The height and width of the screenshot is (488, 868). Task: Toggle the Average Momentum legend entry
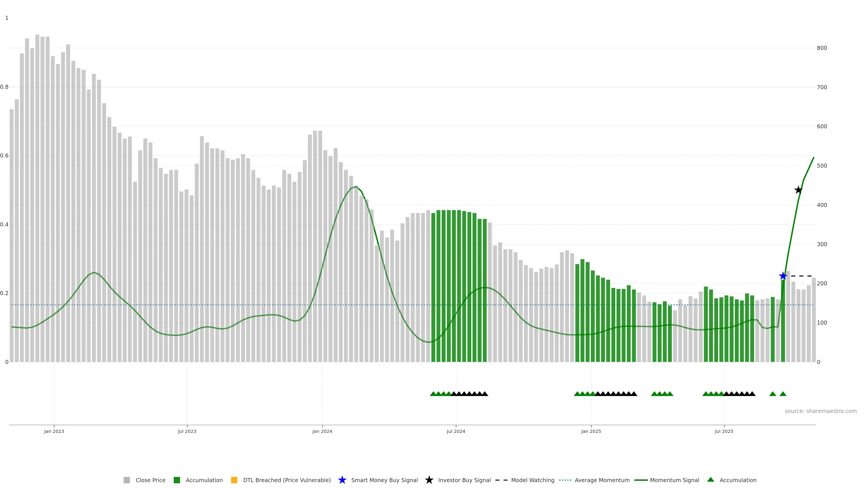pyautogui.click(x=602, y=480)
